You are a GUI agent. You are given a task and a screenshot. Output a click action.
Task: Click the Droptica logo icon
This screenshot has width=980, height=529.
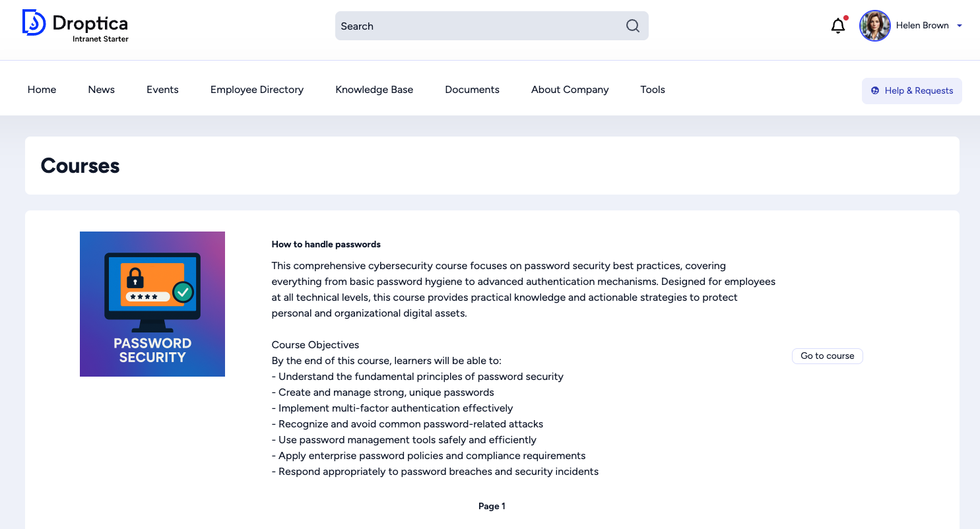pyautogui.click(x=34, y=22)
